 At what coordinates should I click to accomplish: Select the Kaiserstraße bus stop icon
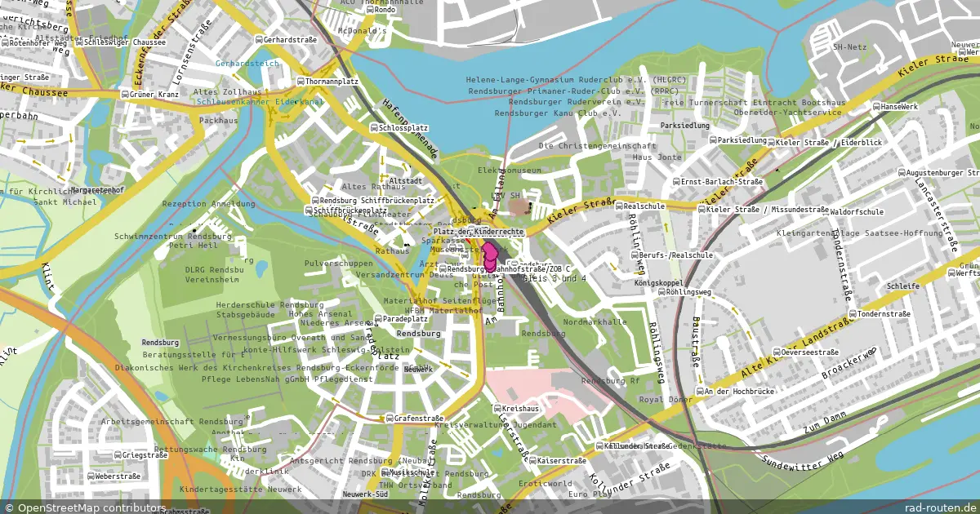(532, 462)
